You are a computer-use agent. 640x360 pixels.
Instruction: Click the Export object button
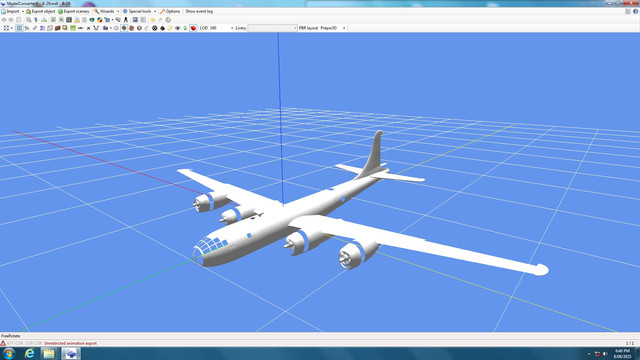click(x=40, y=11)
